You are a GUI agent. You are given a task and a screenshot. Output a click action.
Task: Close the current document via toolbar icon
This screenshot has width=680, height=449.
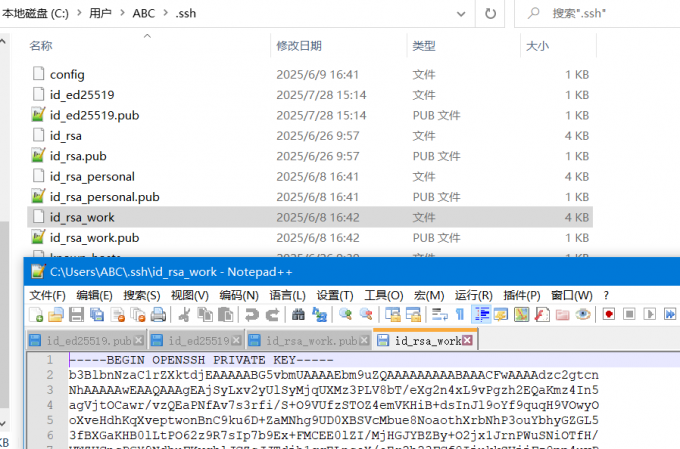click(118, 315)
